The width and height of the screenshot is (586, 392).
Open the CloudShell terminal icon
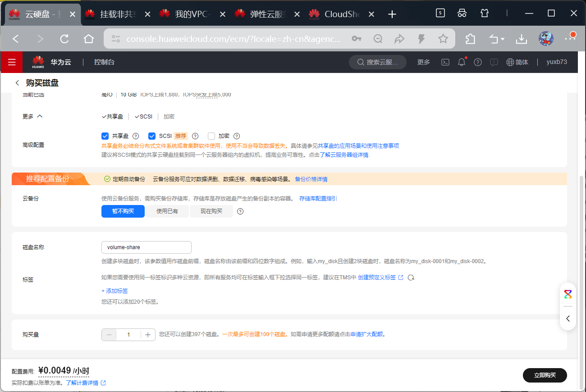[445, 62]
